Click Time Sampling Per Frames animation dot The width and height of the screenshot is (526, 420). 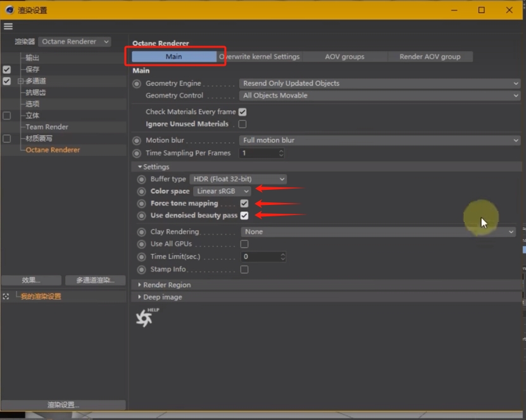click(x=137, y=153)
